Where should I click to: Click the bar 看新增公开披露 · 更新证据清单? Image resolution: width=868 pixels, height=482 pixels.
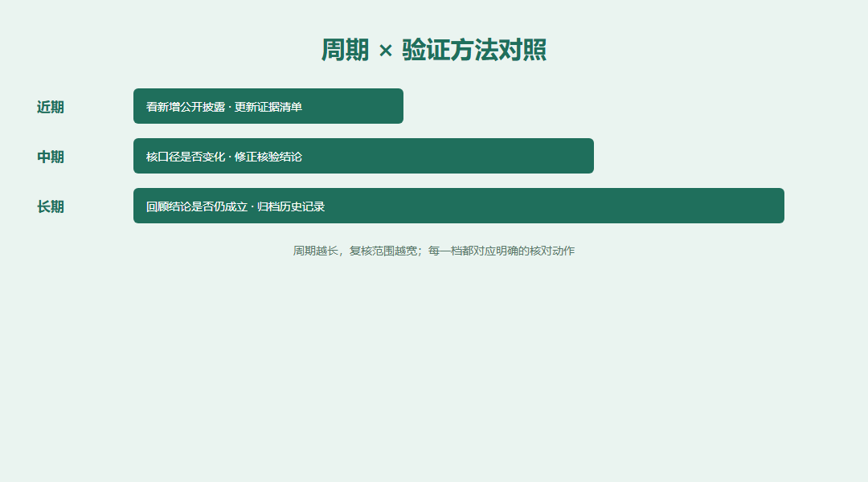(268, 106)
